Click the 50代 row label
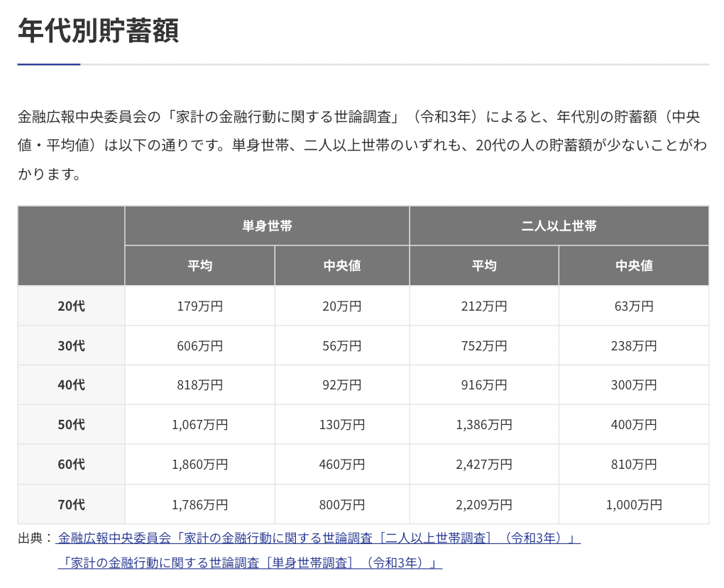The image size is (724, 588). [x=71, y=425]
